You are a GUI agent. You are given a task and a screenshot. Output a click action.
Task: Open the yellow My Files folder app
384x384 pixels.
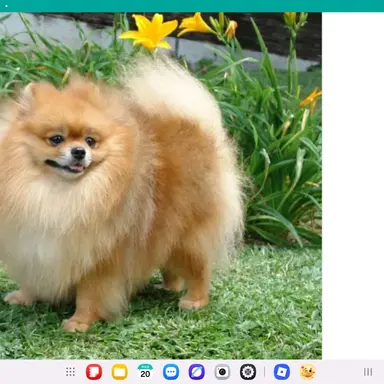point(120,372)
